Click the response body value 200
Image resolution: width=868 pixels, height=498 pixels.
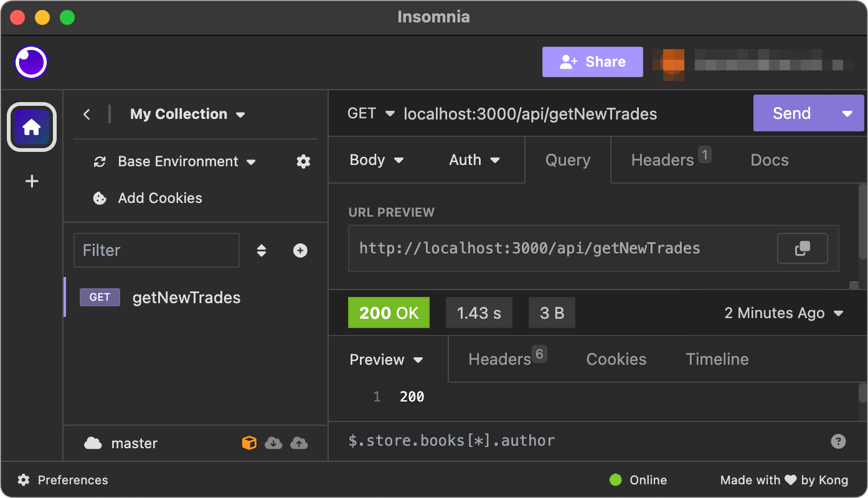pyautogui.click(x=412, y=397)
